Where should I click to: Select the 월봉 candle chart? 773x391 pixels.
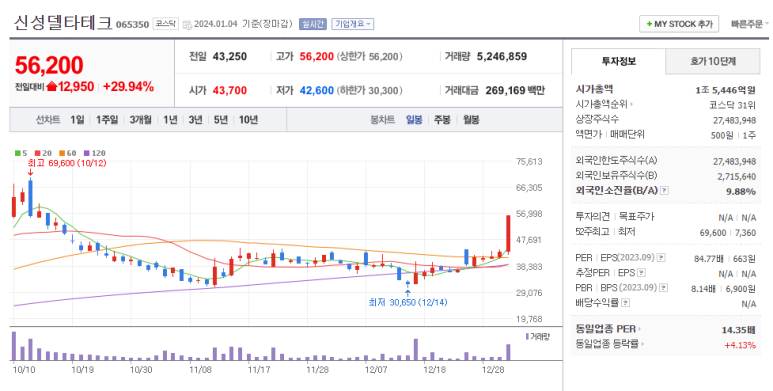471,120
